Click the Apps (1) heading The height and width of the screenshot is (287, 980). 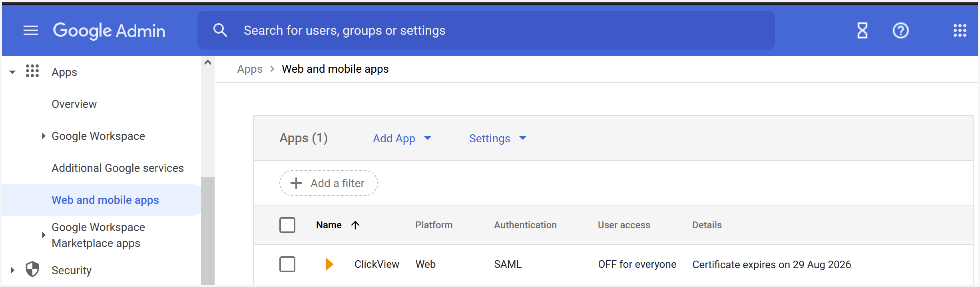304,138
